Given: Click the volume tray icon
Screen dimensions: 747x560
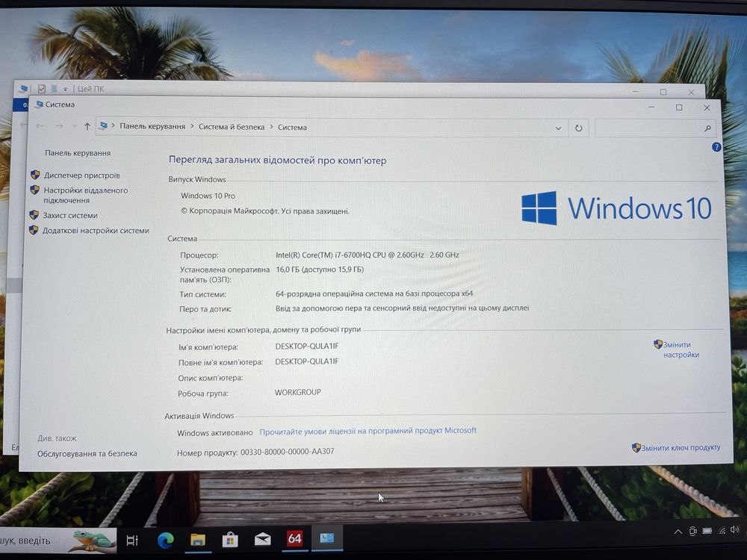Looking at the screenshot, I should (x=734, y=529).
